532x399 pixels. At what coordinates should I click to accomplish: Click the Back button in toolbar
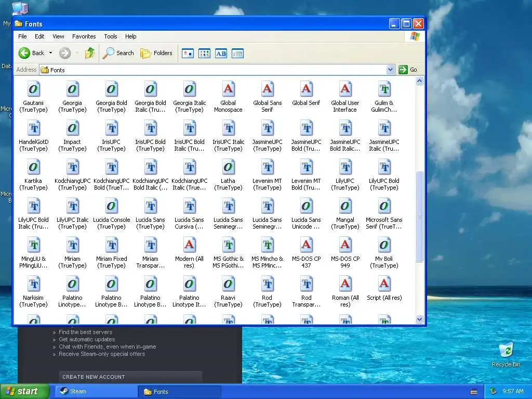pyautogui.click(x=31, y=53)
